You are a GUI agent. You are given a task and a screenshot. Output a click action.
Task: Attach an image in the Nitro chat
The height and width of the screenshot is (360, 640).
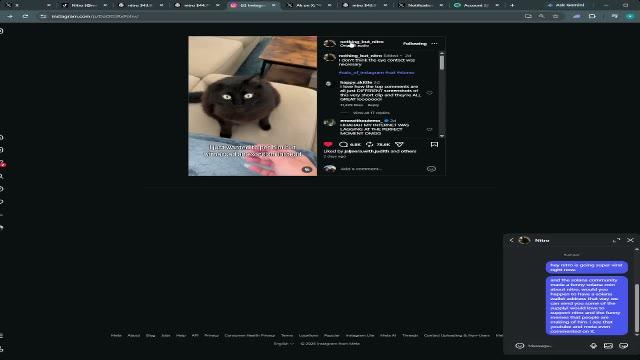pyautogui.click(x=608, y=346)
